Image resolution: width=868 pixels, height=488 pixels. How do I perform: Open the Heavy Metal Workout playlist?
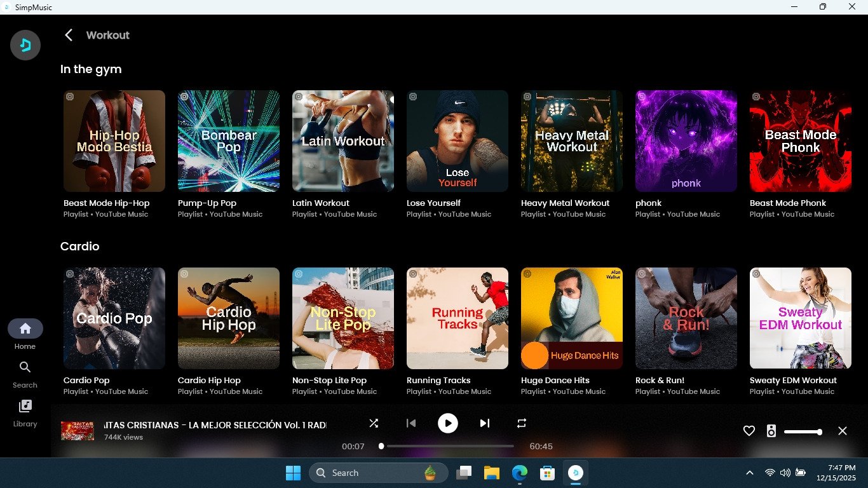(572, 141)
